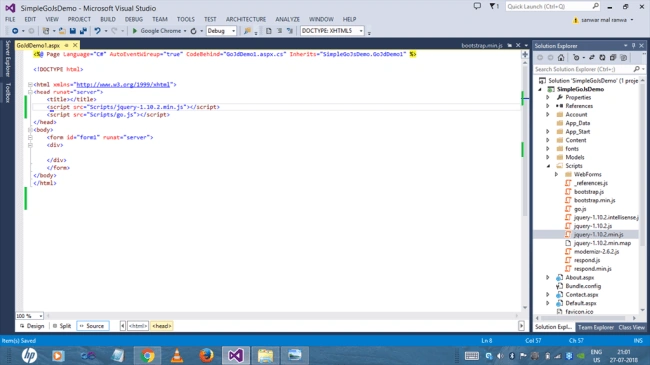650x365 pixels.
Task: Click the Save All toolbar icon
Action: [x=83, y=31]
